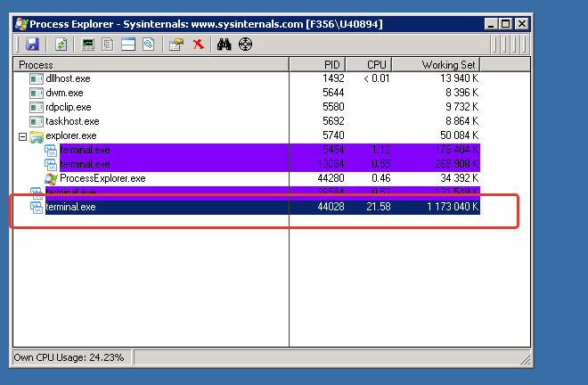Click the toolbar mini-graph area
The width and height of the screenshot is (588, 385).
(510, 45)
